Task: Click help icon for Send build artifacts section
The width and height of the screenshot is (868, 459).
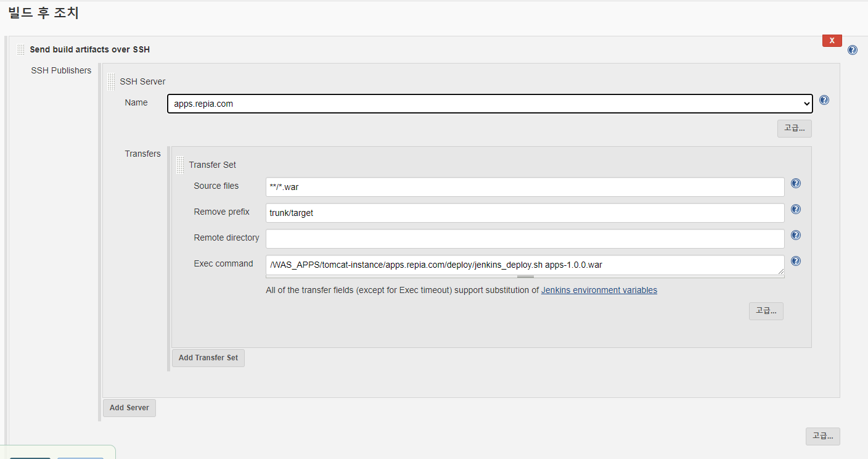Action: pos(852,50)
